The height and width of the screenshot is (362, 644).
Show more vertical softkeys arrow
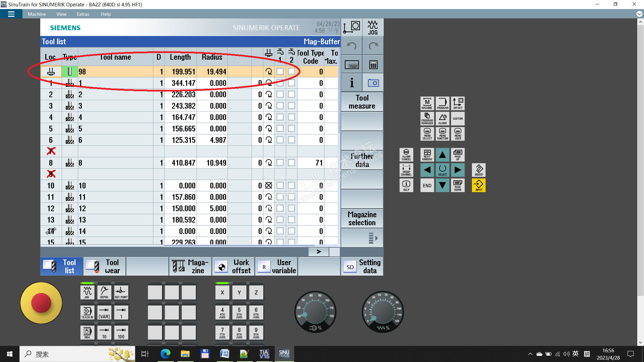tap(373, 238)
